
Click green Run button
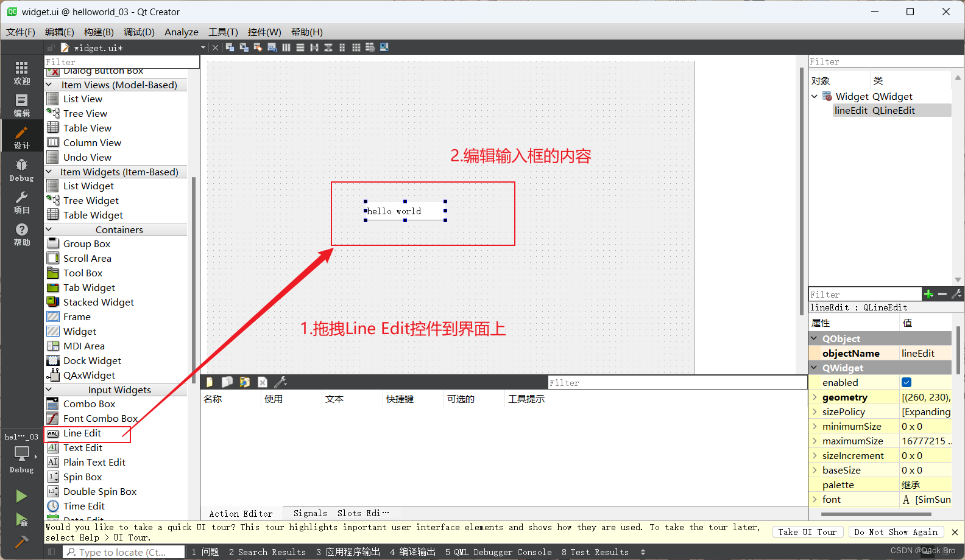21,496
